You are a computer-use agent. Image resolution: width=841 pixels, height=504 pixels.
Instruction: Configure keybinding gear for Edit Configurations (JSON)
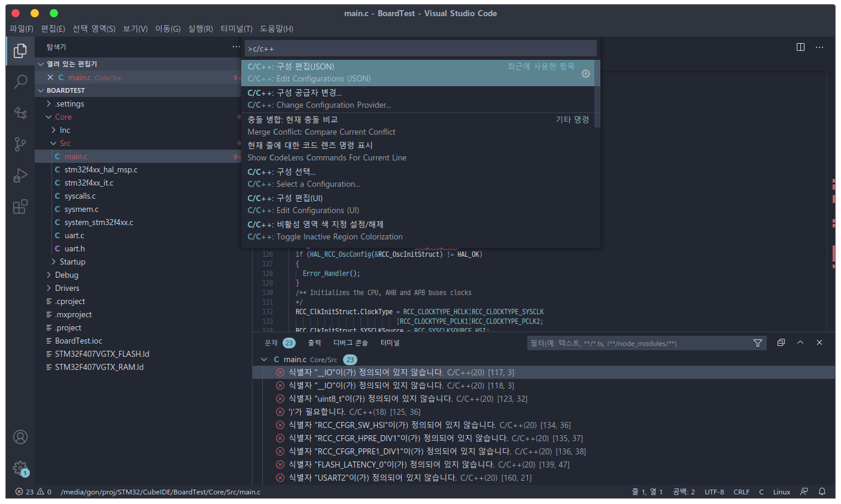click(x=585, y=74)
